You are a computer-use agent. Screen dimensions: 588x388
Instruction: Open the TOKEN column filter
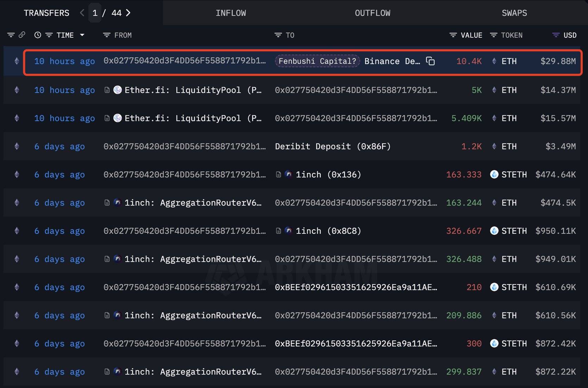coord(494,35)
